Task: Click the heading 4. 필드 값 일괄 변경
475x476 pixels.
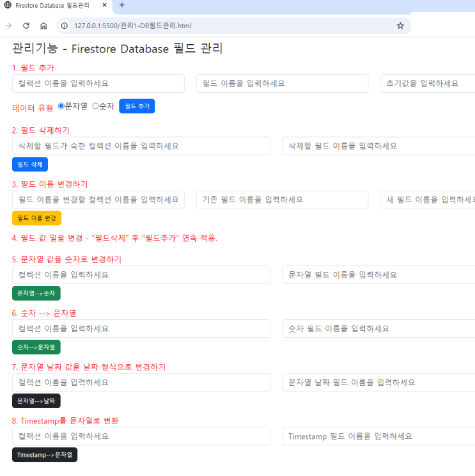Action: click(x=114, y=238)
